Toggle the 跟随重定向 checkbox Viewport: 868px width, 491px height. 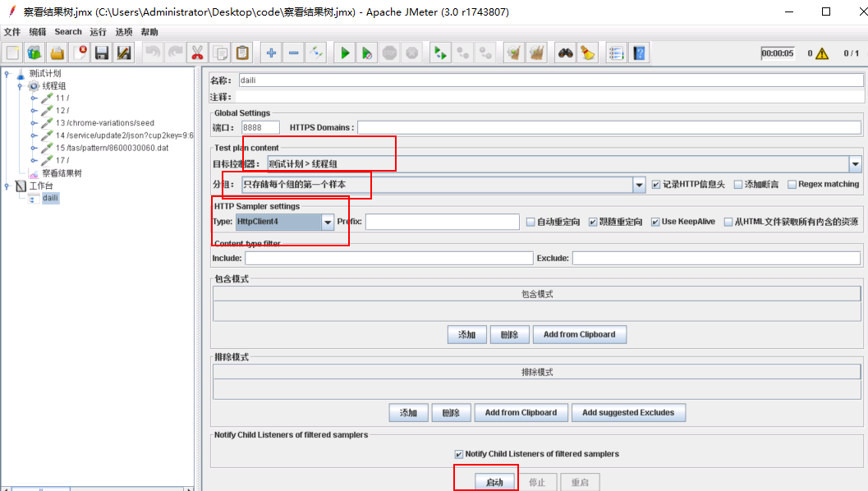tap(593, 222)
